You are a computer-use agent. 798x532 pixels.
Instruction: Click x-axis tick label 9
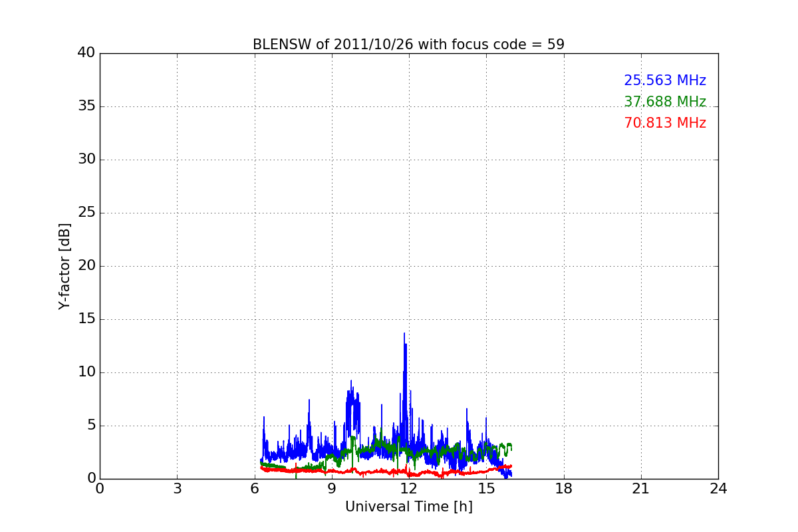point(332,489)
